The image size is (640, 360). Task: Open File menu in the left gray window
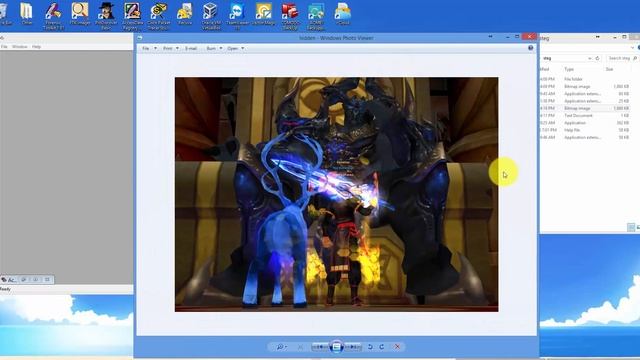point(4,47)
